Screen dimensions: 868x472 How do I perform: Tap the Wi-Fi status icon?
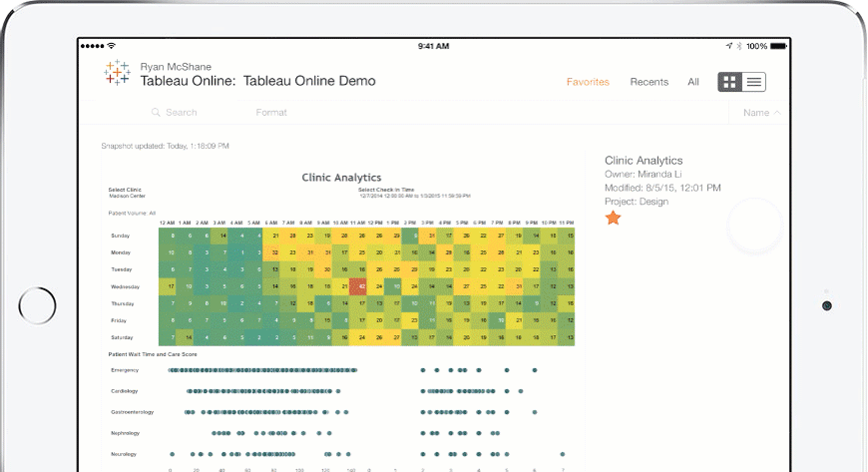pyautogui.click(x=111, y=46)
